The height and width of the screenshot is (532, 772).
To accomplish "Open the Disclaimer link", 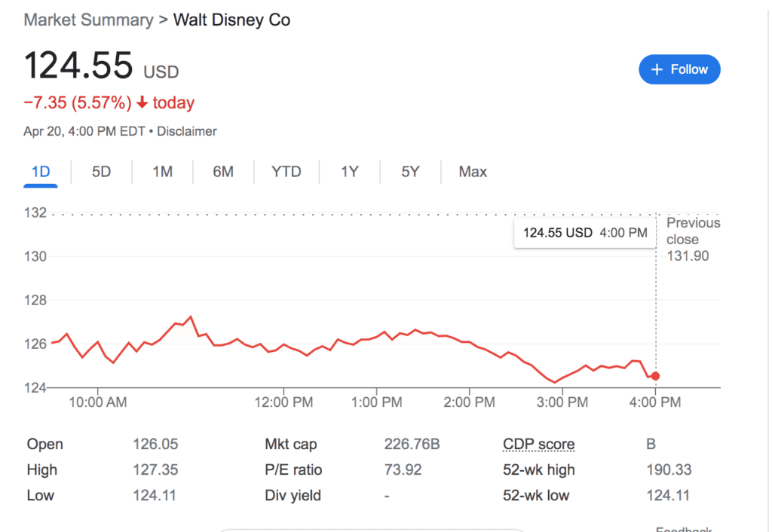I will (187, 131).
